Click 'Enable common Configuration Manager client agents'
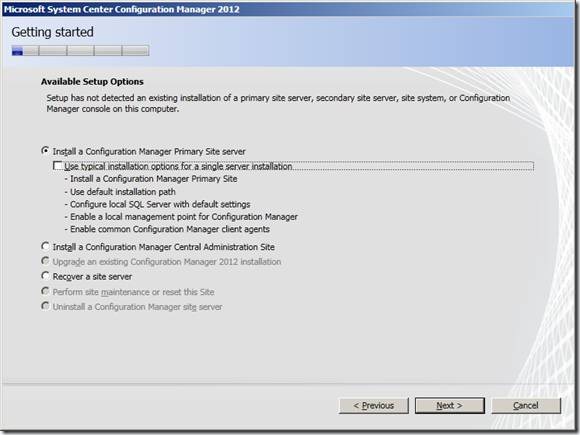 (167, 229)
